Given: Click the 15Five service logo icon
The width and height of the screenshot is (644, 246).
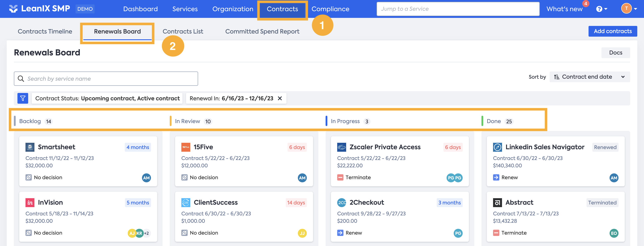Looking at the screenshot, I should tap(186, 147).
